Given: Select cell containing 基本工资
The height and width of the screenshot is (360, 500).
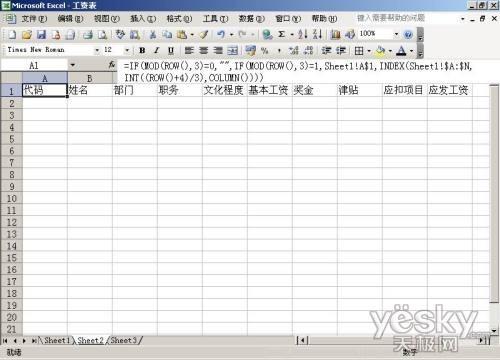Looking at the screenshot, I should [270, 90].
